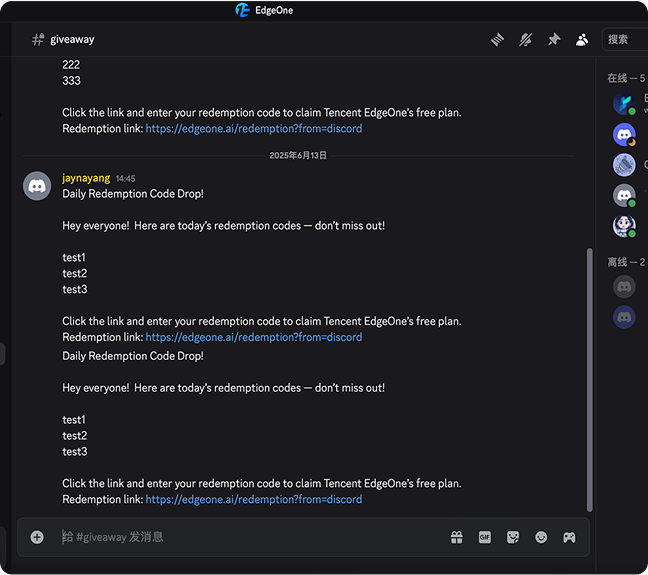Screen dimensions: 648x575
Task: Click the search box in the header
Action: [626, 40]
